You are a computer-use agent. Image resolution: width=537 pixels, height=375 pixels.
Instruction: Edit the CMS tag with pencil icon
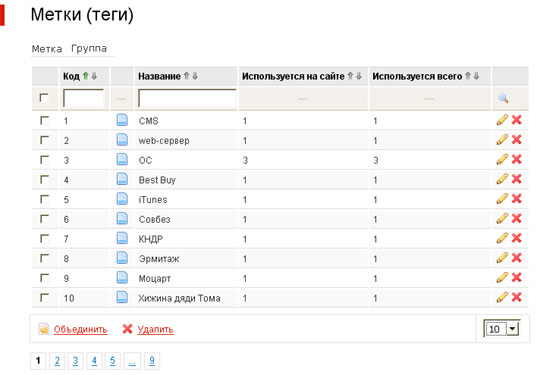point(502,120)
